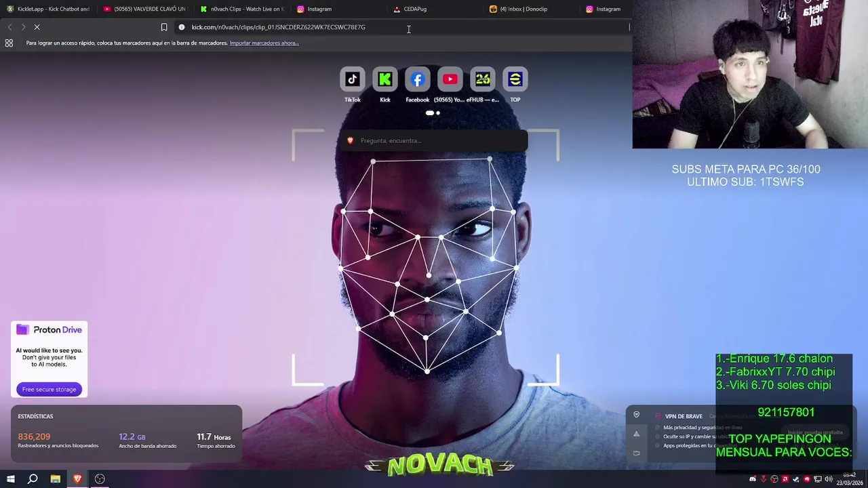Image resolution: width=868 pixels, height=488 pixels.
Task: Switch to the Kicklet.app tab
Action: pyautogui.click(x=49, y=9)
